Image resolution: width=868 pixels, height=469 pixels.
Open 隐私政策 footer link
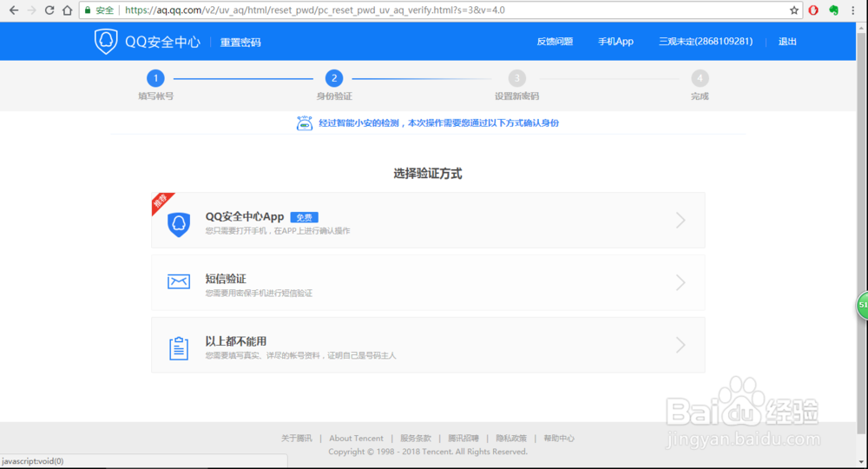(x=511, y=438)
